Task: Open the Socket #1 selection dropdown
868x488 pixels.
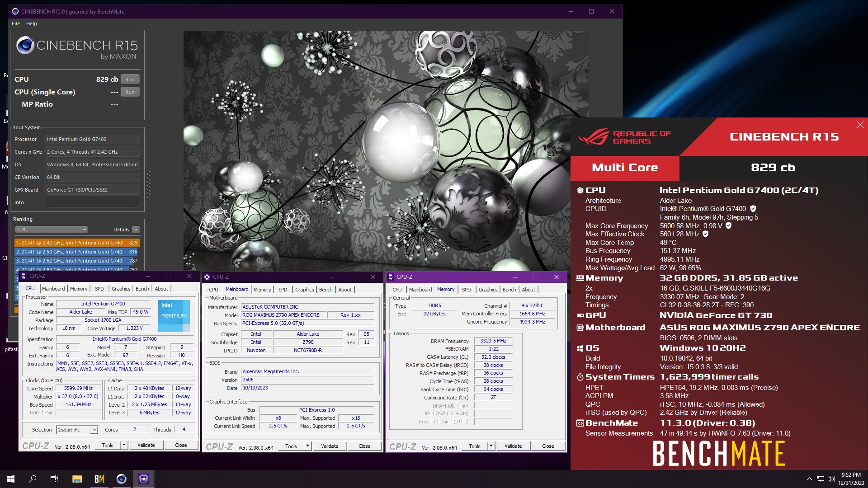Action: pyautogui.click(x=77, y=430)
